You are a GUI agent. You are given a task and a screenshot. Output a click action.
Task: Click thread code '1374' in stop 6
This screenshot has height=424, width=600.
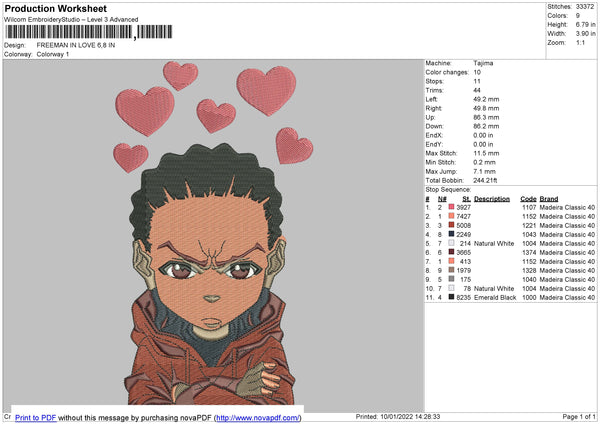tap(529, 253)
